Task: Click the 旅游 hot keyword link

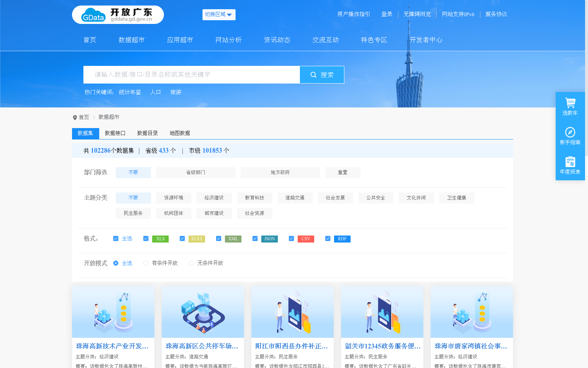Action: click(x=175, y=92)
